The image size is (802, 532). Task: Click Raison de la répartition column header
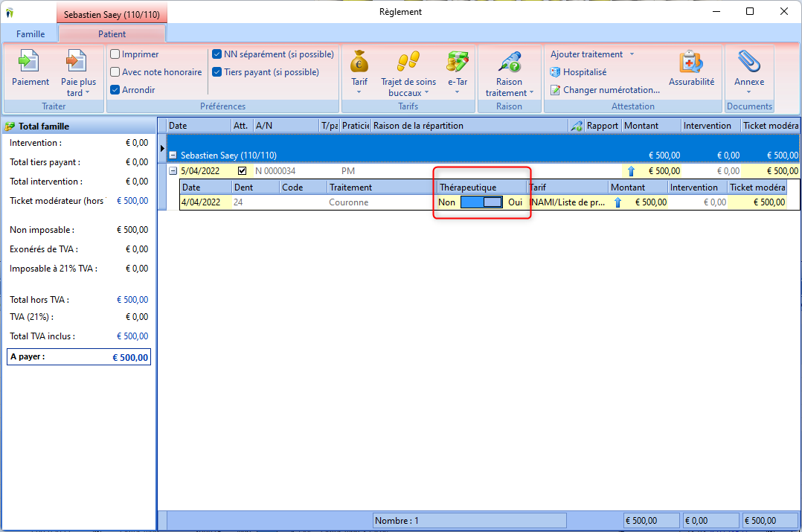[469, 126]
